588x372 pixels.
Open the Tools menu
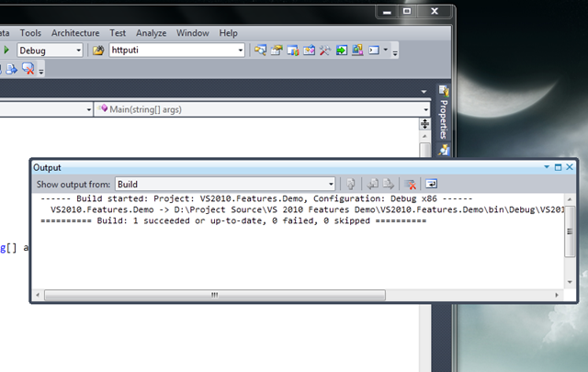[x=30, y=33]
